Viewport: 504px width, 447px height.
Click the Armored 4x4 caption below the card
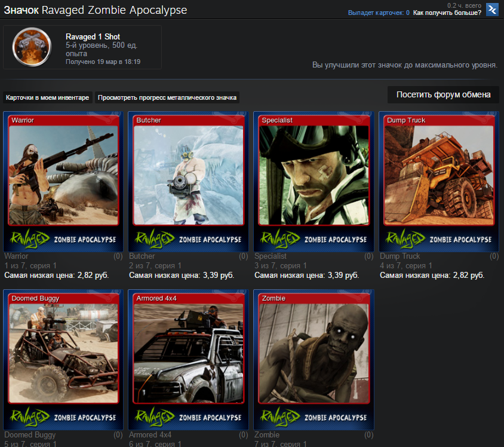point(150,435)
